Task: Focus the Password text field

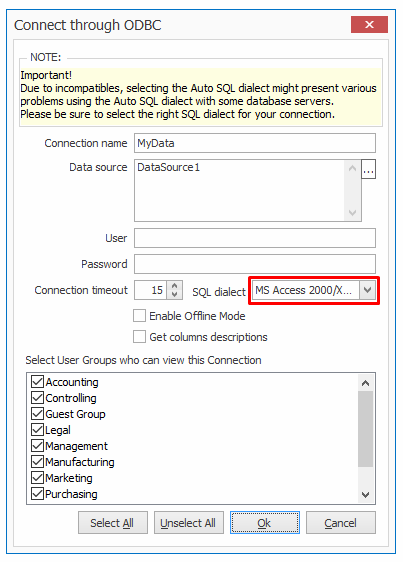Action: [255, 264]
